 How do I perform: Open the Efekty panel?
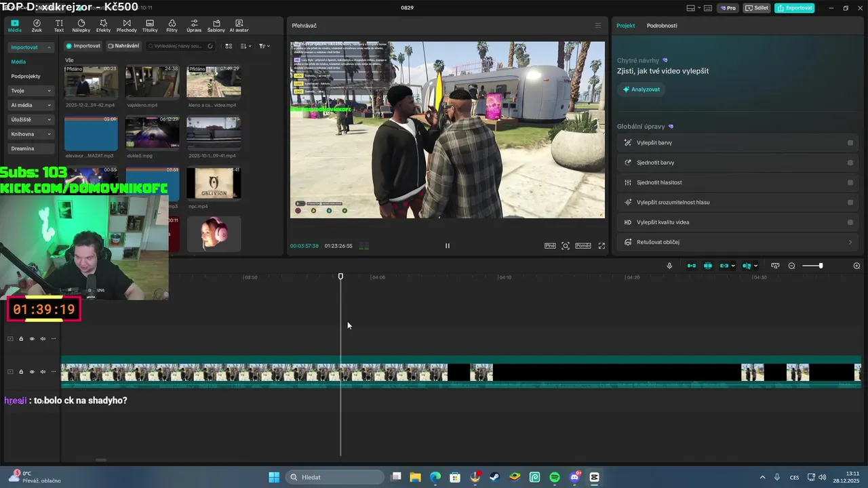click(x=103, y=26)
